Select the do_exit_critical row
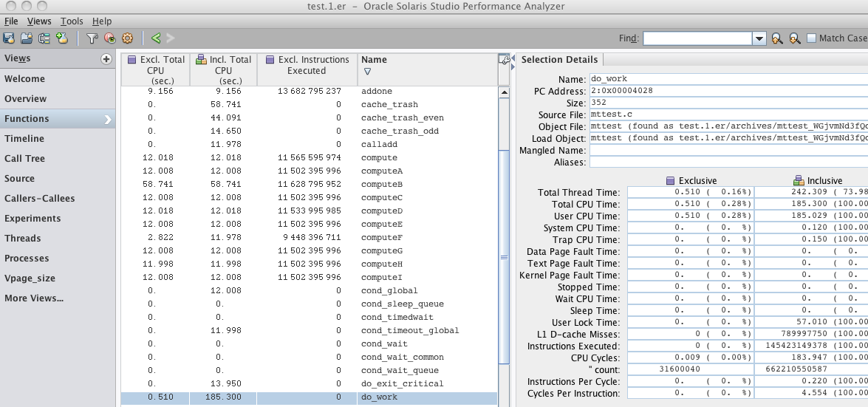 (x=309, y=383)
